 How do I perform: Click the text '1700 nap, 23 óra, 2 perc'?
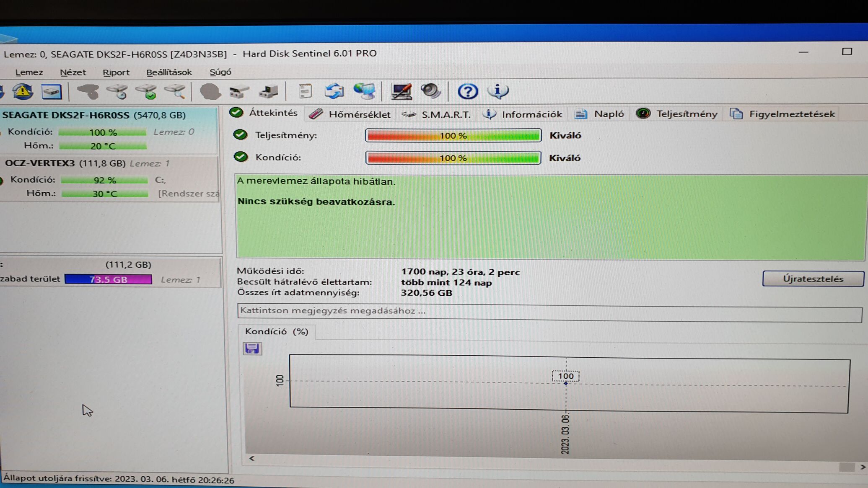pyautogui.click(x=460, y=272)
